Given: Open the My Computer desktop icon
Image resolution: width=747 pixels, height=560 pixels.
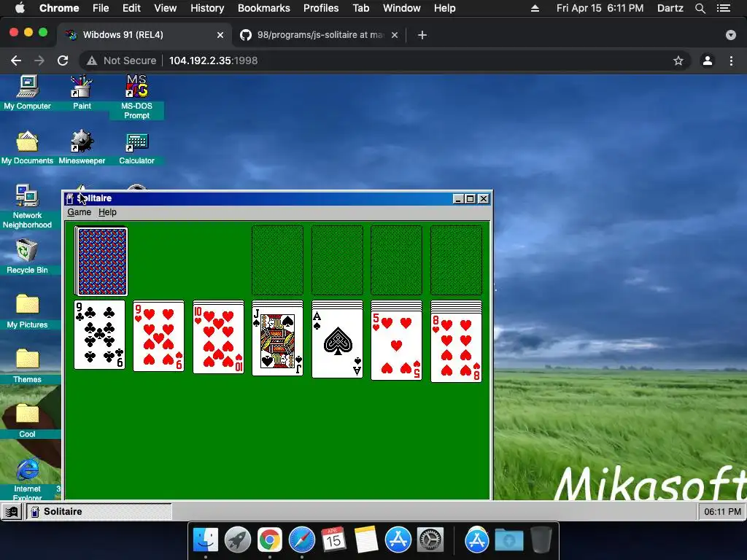Looking at the screenshot, I should click(x=28, y=93).
